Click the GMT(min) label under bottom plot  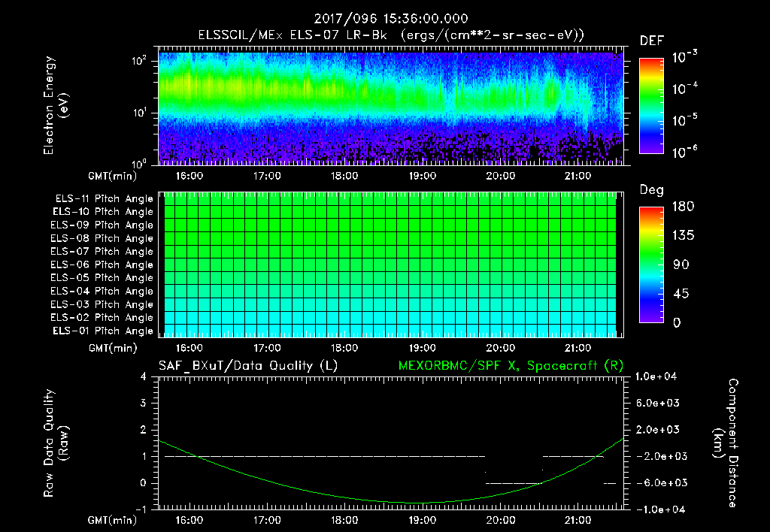[x=113, y=520]
